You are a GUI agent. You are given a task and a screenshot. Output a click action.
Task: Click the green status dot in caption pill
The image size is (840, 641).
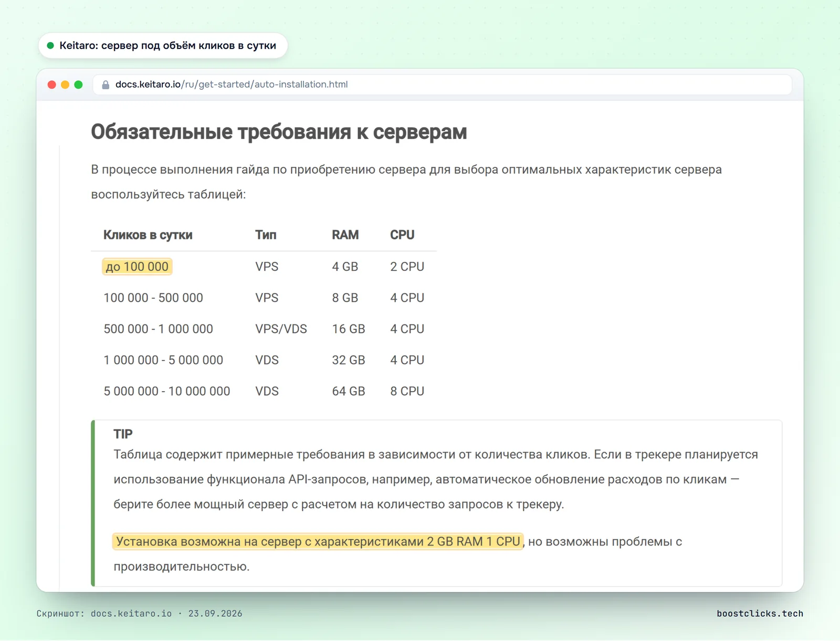pos(50,46)
